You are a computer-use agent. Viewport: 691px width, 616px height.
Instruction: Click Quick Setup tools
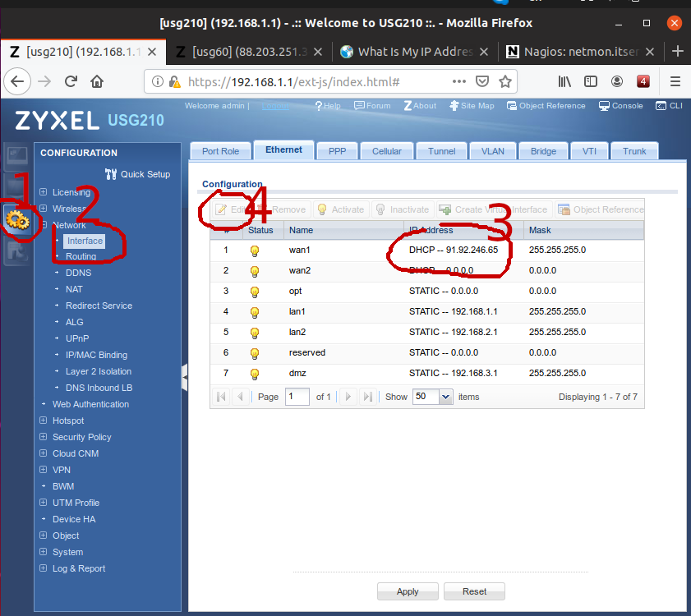pyautogui.click(x=137, y=174)
